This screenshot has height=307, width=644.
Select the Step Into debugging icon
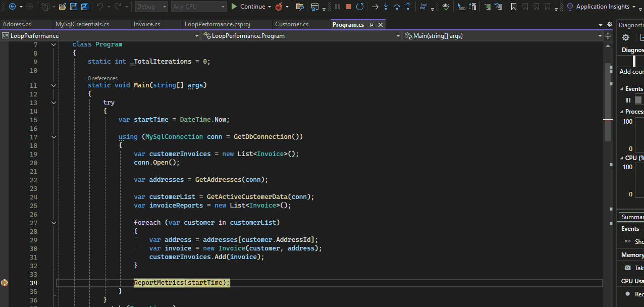click(386, 7)
